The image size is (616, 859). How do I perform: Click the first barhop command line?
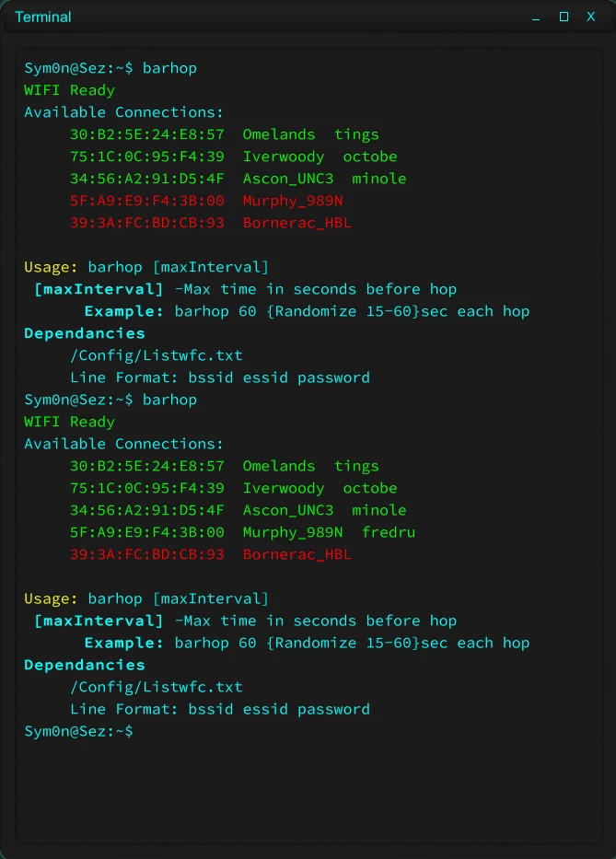(x=110, y=68)
